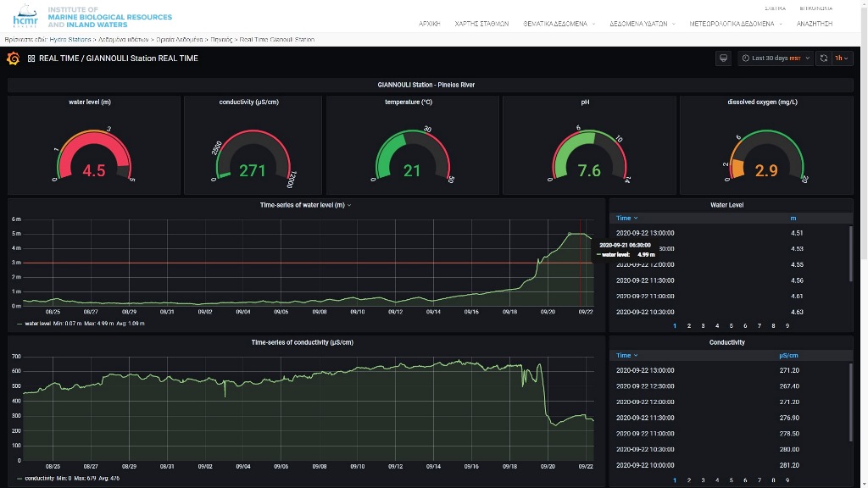This screenshot has height=488, width=868.
Task: Open ΧΑΡΤΗΣ ΣΤΑΘΜΩΝ in the navigation bar
Action: point(481,24)
